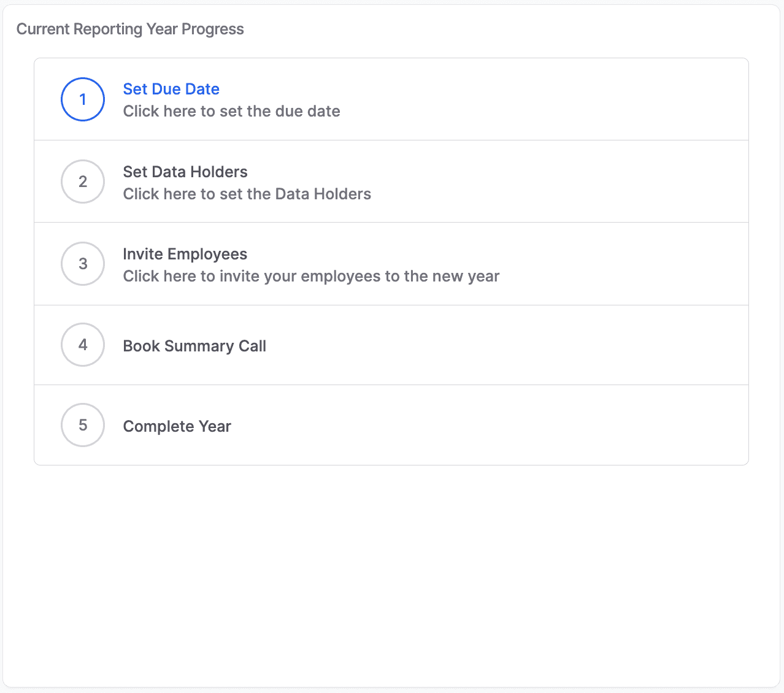Click the empty white area below the steps list
The height and width of the screenshot is (693, 784).
(391, 570)
